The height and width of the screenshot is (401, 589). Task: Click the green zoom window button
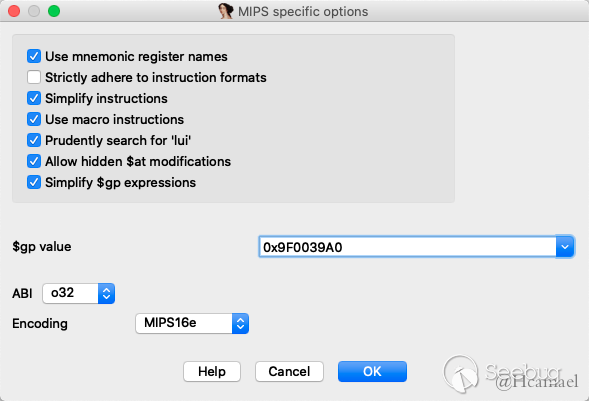pyautogui.click(x=54, y=11)
